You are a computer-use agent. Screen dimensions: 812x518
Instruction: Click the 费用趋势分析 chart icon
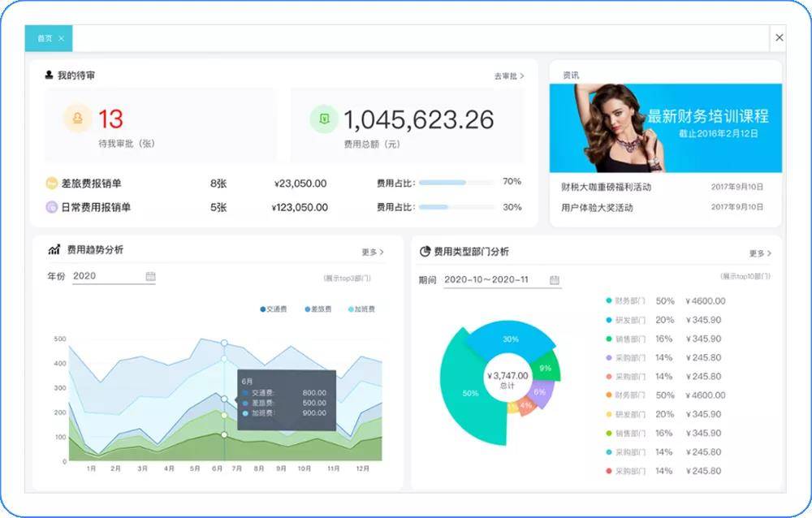tap(54, 249)
